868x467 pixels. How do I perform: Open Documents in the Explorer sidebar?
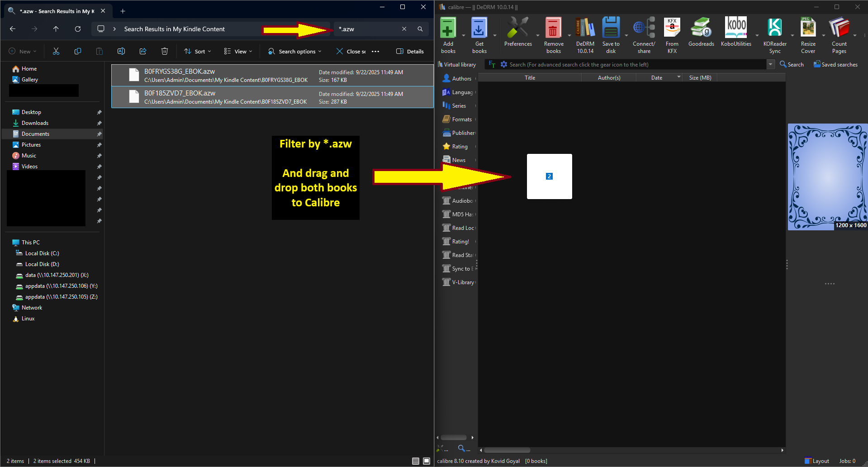35,134
